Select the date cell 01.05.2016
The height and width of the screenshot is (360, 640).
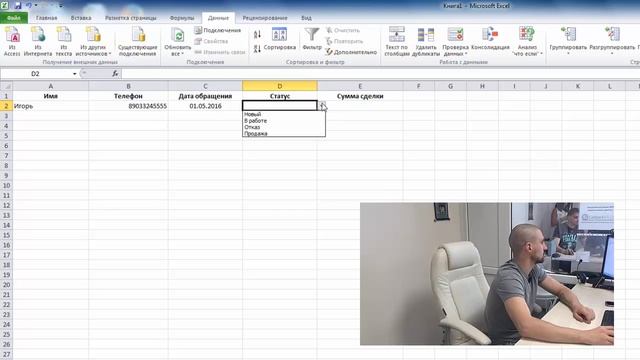pos(205,106)
